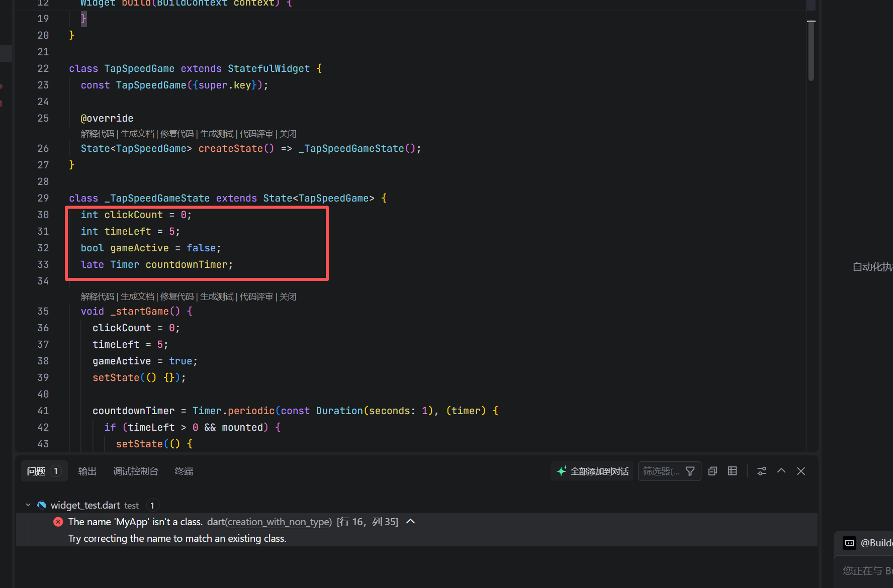Click 'Timer.periodic' on line 41

pos(234,411)
